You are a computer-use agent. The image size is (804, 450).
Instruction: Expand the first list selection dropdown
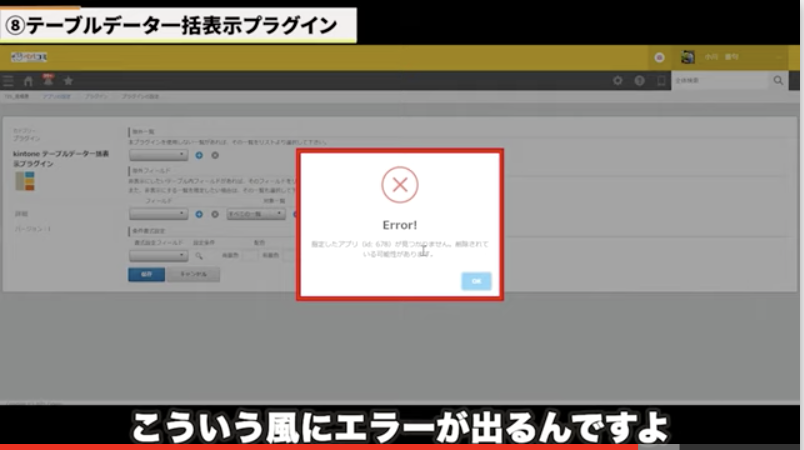tap(158, 155)
